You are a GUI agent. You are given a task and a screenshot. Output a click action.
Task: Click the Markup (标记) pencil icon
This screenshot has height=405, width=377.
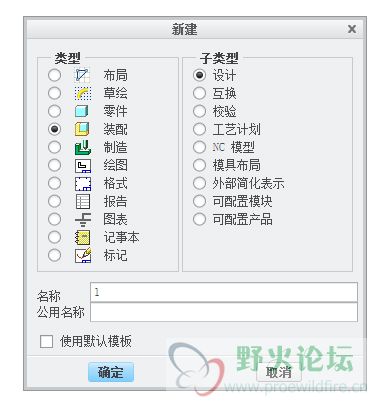pyautogui.click(x=82, y=255)
